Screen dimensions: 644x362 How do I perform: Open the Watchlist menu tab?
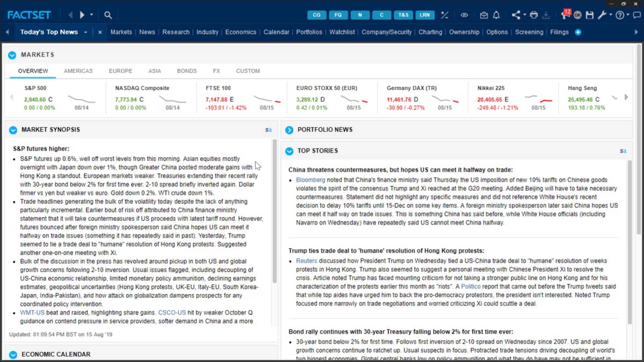pos(342,32)
